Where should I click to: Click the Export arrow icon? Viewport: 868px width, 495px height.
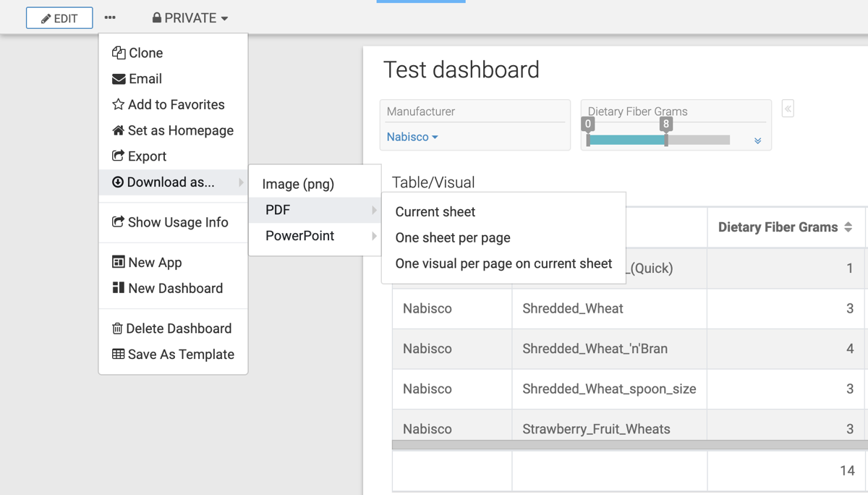118,156
